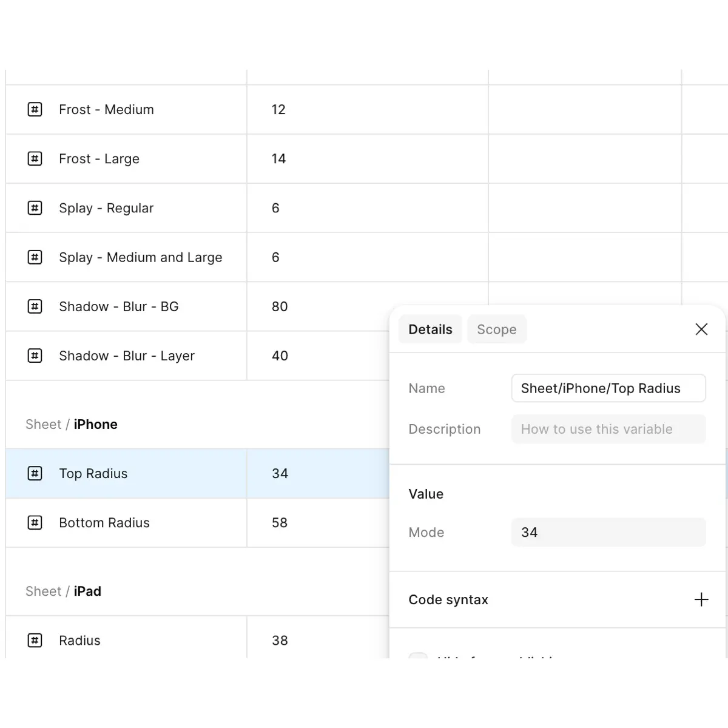The height and width of the screenshot is (728, 728).
Task: Click value 58 of Bottom Radius
Action: tap(280, 522)
